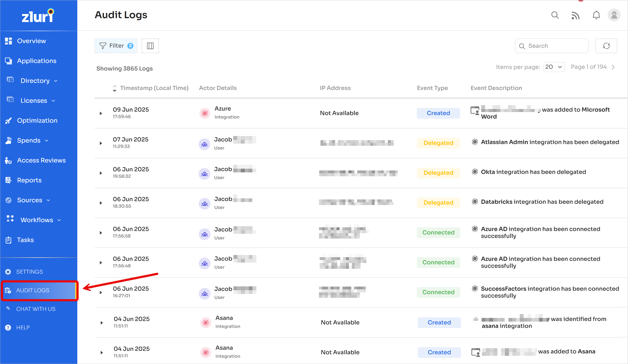628x364 pixels.
Task: Go to Optimization page
Action: point(37,120)
